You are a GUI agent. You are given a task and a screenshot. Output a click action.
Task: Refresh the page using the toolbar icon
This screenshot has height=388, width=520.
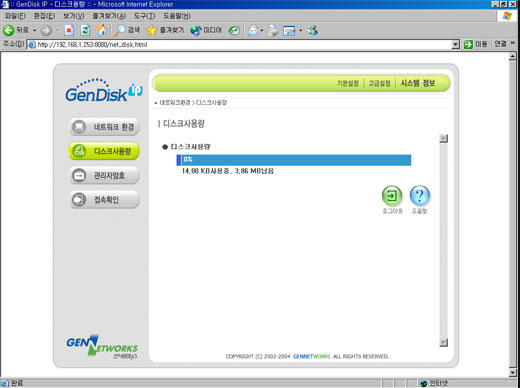pos(85,30)
